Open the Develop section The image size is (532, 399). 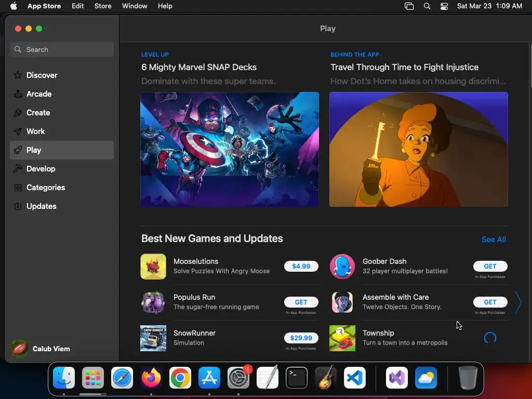61,169
